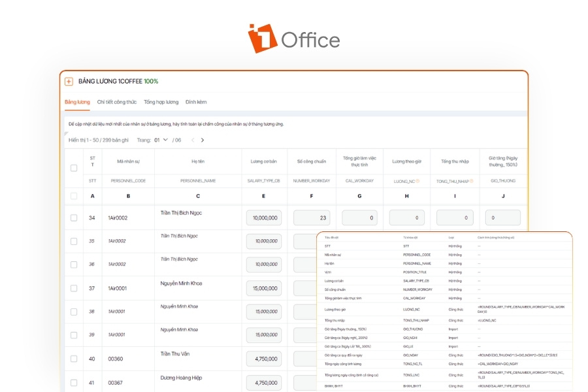Click the Số công chuẩn field showing 23
The width and height of the screenshot is (588, 392).
tap(312, 218)
